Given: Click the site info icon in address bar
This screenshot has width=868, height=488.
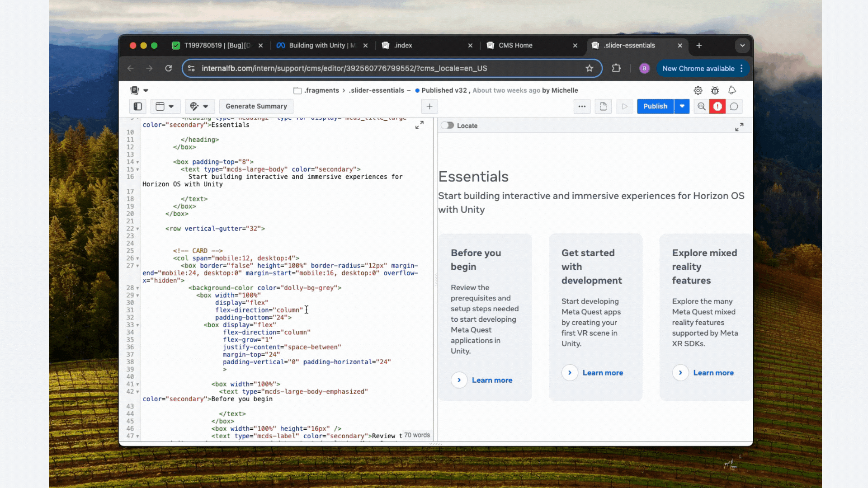Looking at the screenshot, I should 191,68.
